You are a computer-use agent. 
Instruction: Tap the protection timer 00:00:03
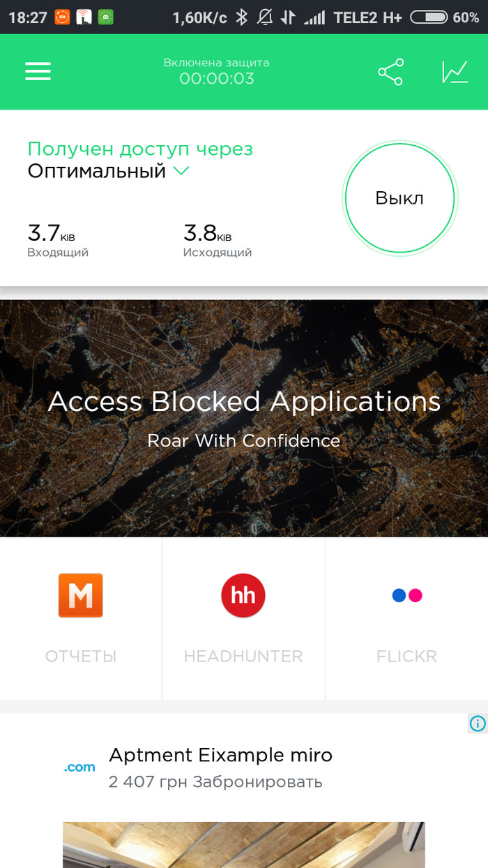(216, 78)
